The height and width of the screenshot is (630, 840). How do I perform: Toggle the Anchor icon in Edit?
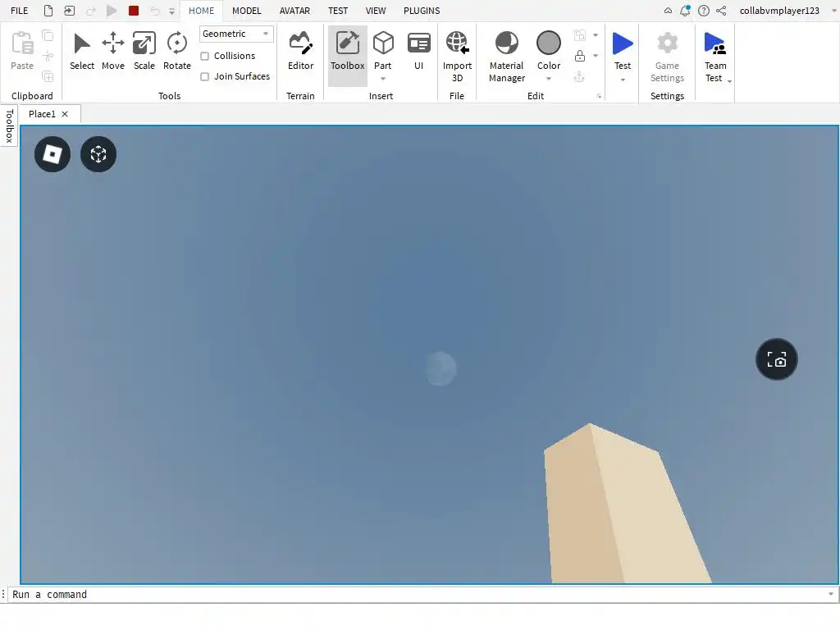pos(579,76)
